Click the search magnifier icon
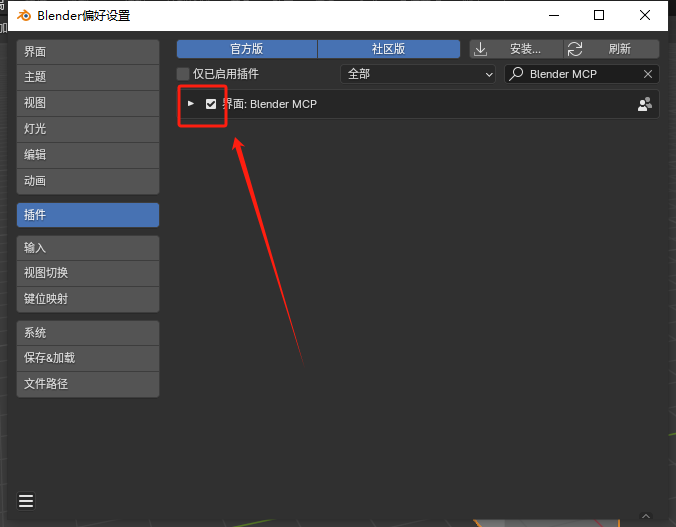The height and width of the screenshot is (527, 676). (x=516, y=74)
